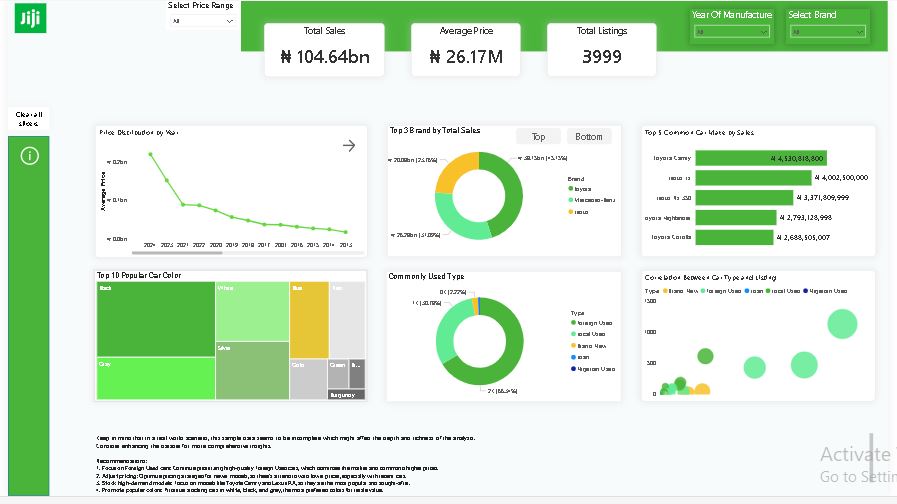Select the Top button in brand chart

pyautogui.click(x=538, y=137)
